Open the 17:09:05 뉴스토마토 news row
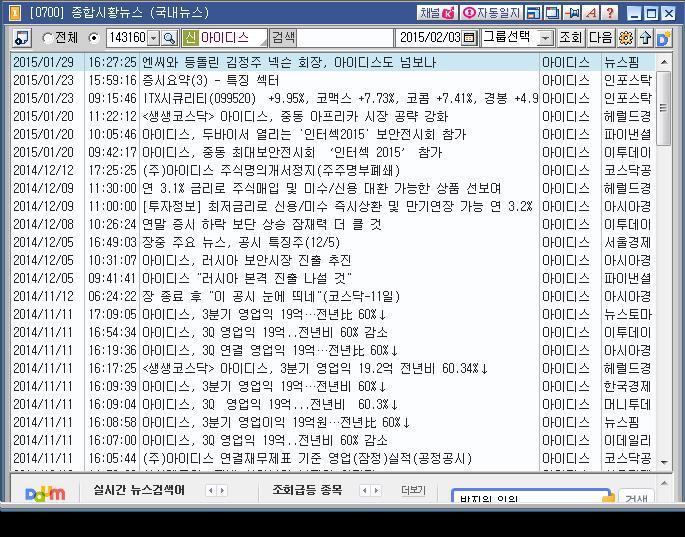The height and width of the screenshot is (537, 685). pos(333,315)
